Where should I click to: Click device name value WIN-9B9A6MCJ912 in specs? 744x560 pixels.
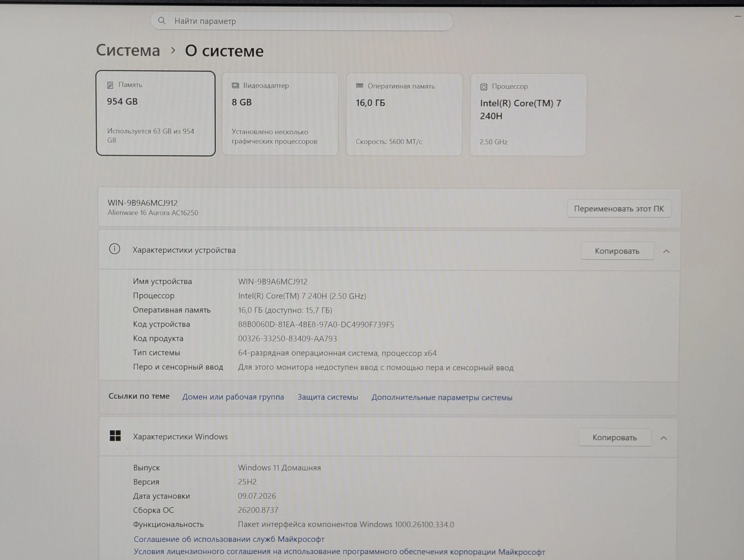point(273,282)
